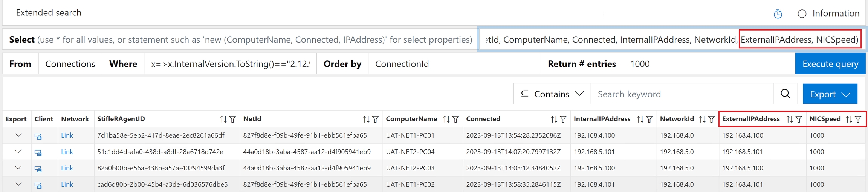Click the search magnifier icon
The width and height of the screenshot is (868, 192).
pos(785,94)
